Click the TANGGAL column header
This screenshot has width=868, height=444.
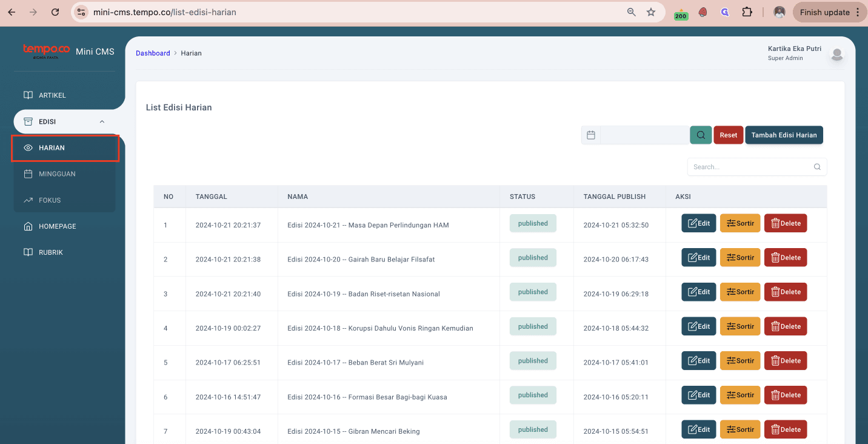click(211, 197)
